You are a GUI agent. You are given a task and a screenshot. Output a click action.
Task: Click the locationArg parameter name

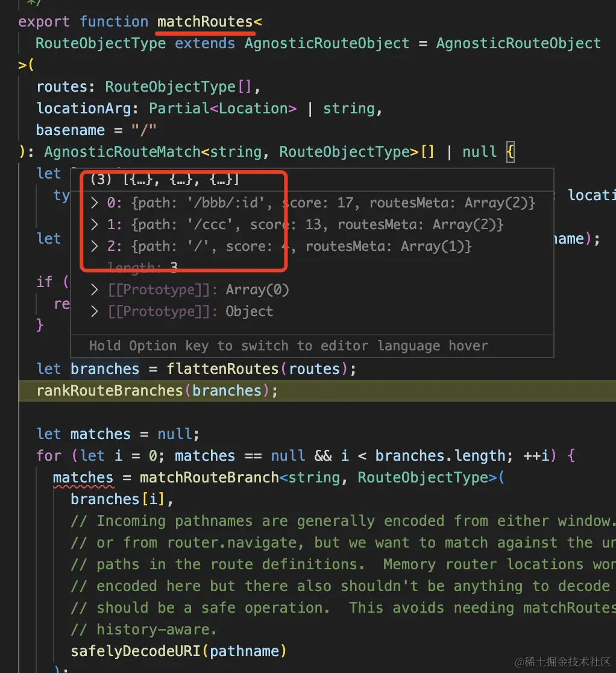tap(84, 108)
